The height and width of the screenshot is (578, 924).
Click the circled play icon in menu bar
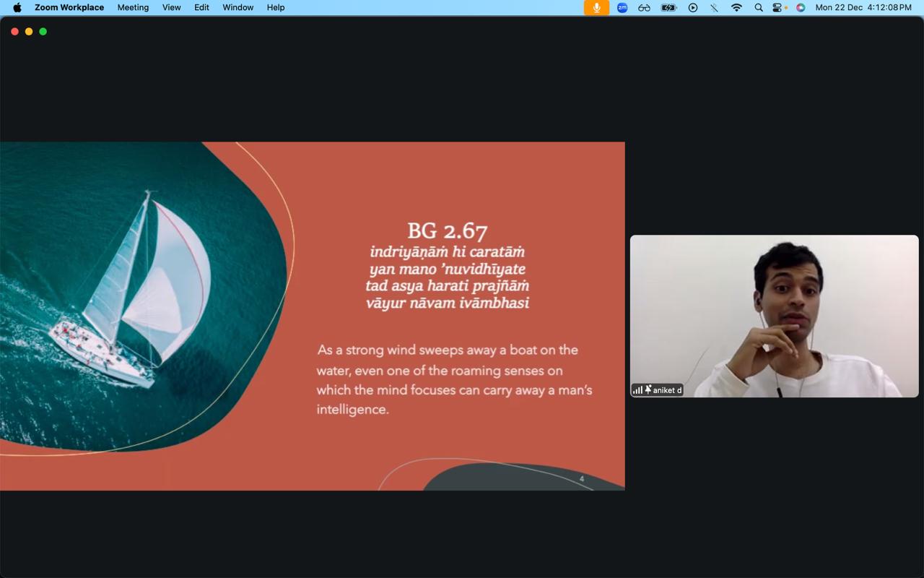[693, 7]
